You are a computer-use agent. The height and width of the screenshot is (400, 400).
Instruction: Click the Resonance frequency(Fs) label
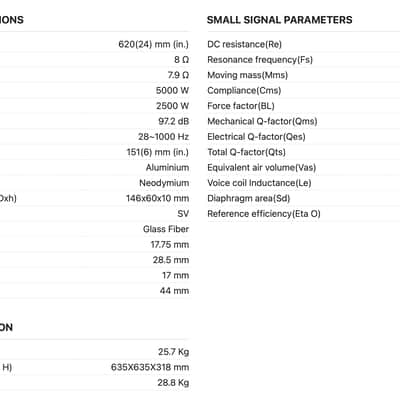[x=260, y=60]
